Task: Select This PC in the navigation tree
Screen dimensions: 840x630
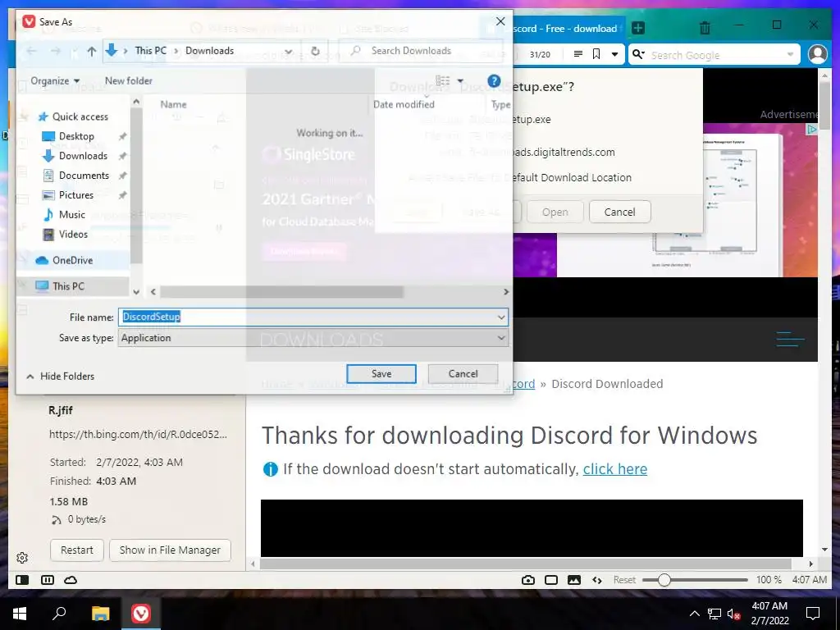Action: click(x=68, y=286)
